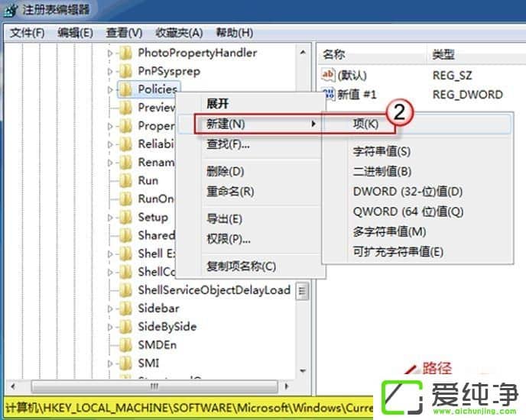Click the horizontal scrollbar thumb
The height and width of the screenshot is (420, 526).
pos(154,386)
